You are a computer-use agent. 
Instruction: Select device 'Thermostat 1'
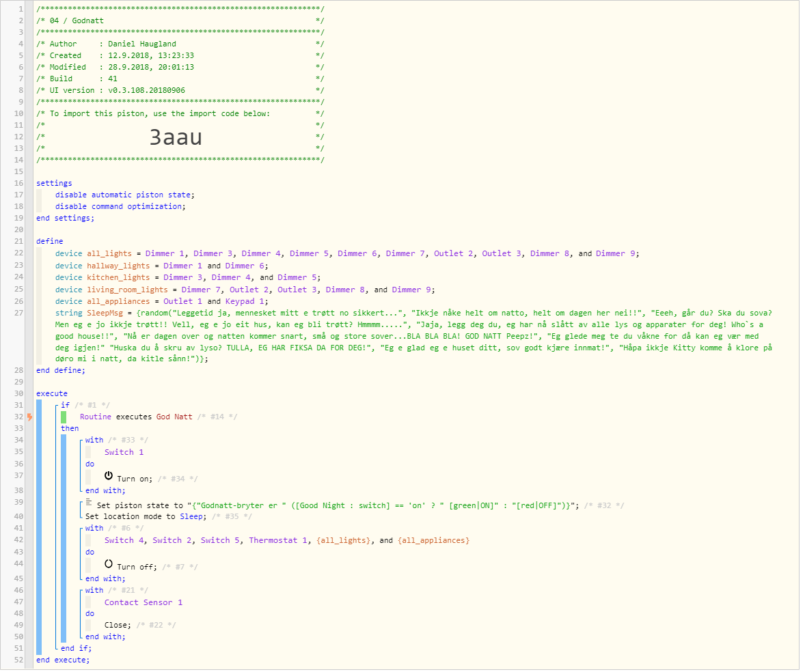pos(277,542)
